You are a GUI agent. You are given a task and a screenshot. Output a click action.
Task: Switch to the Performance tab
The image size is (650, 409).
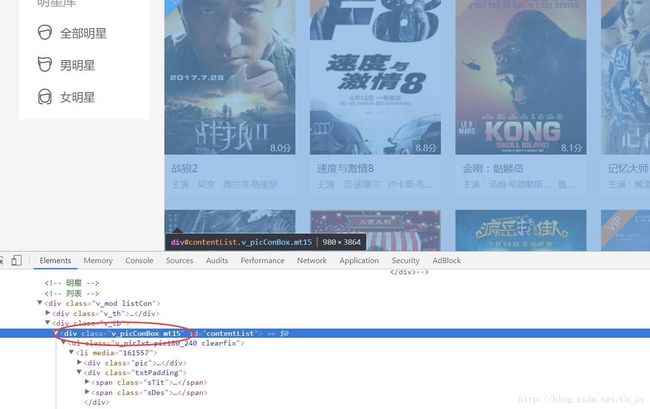(262, 260)
